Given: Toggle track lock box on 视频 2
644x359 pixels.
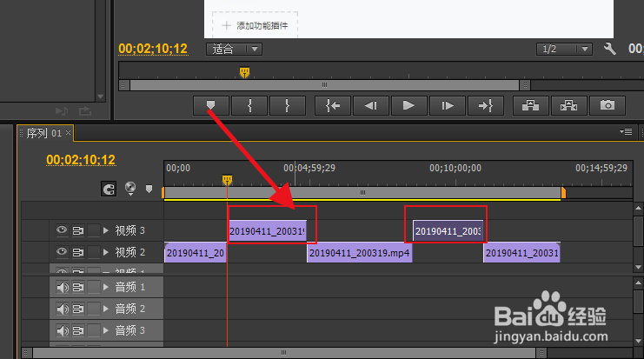Looking at the screenshot, I should click(x=94, y=252).
